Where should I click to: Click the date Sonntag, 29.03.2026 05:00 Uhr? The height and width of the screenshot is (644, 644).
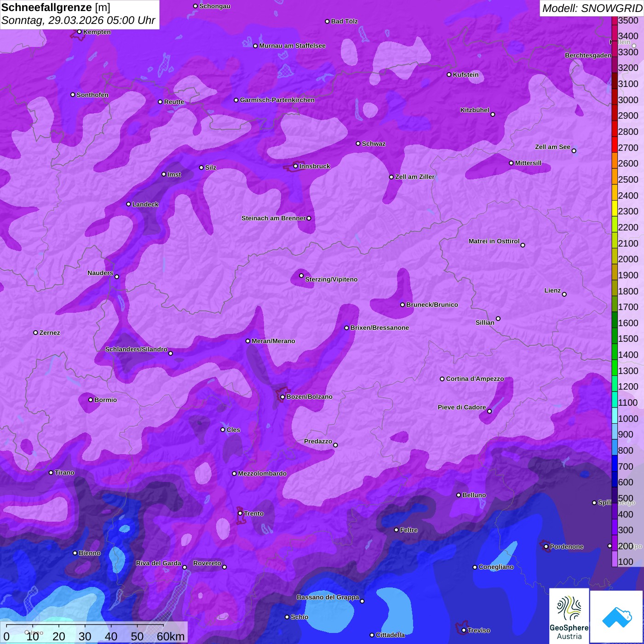click(78, 21)
